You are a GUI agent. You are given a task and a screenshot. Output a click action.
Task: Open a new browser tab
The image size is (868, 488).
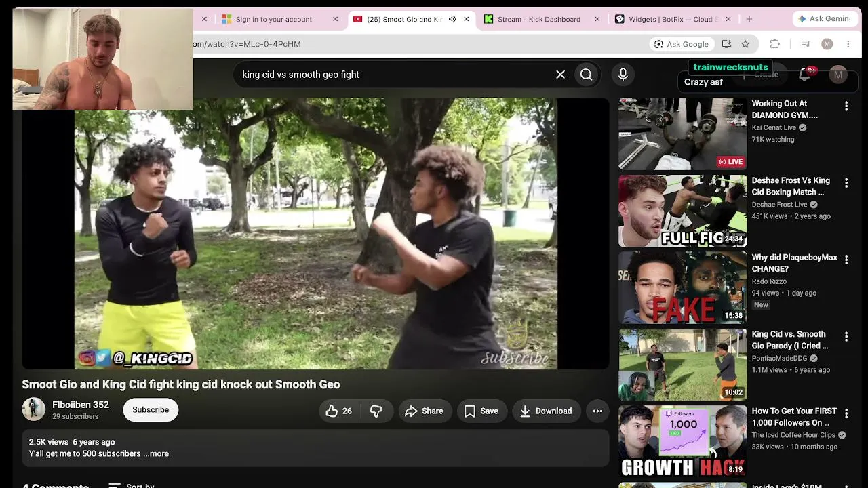(x=749, y=19)
